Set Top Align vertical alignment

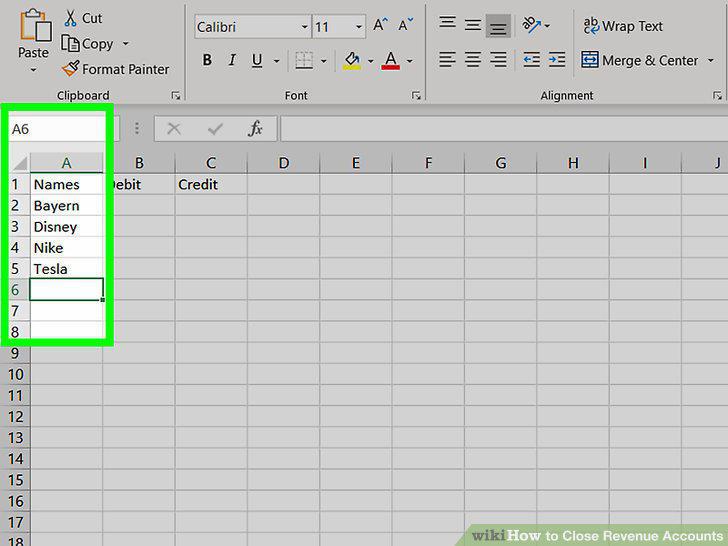[448, 23]
